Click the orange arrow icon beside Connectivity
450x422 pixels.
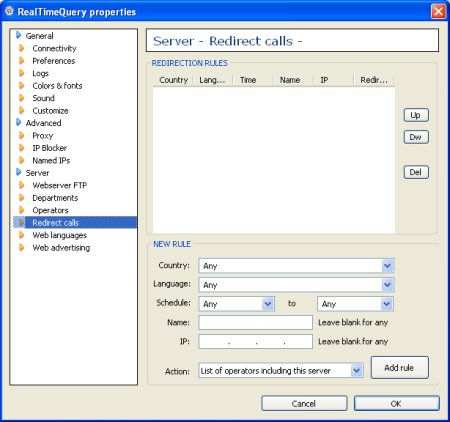(22, 48)
